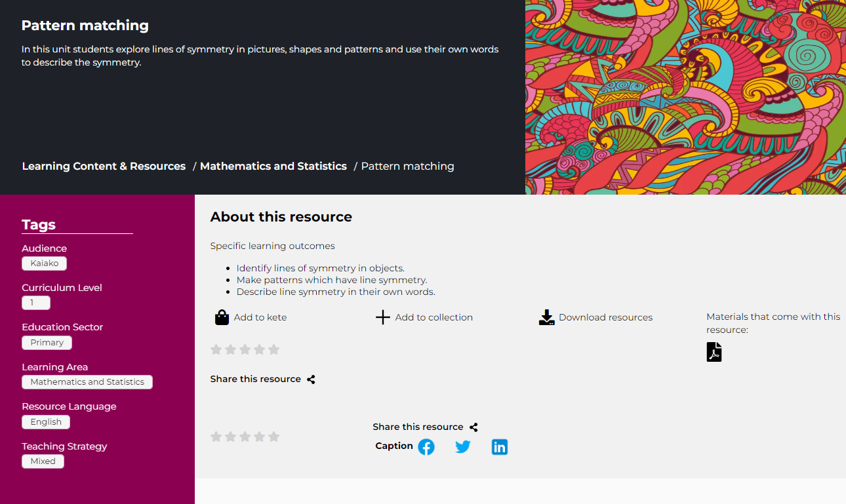The image size is (846, 504).
Task: Open the Learning Content & Resources breadcrumb
Action: (x=104, y=166)
